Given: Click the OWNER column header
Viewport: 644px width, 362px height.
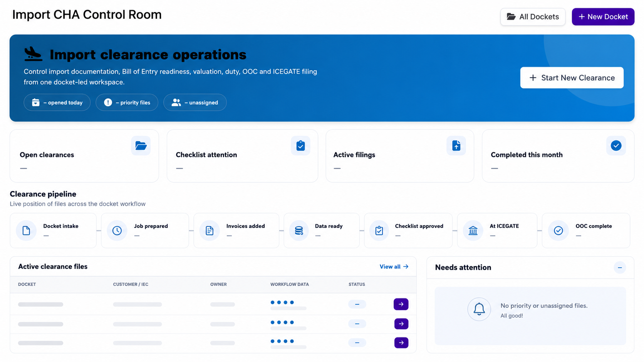Looking at the screenshot, I should point(218,284).
